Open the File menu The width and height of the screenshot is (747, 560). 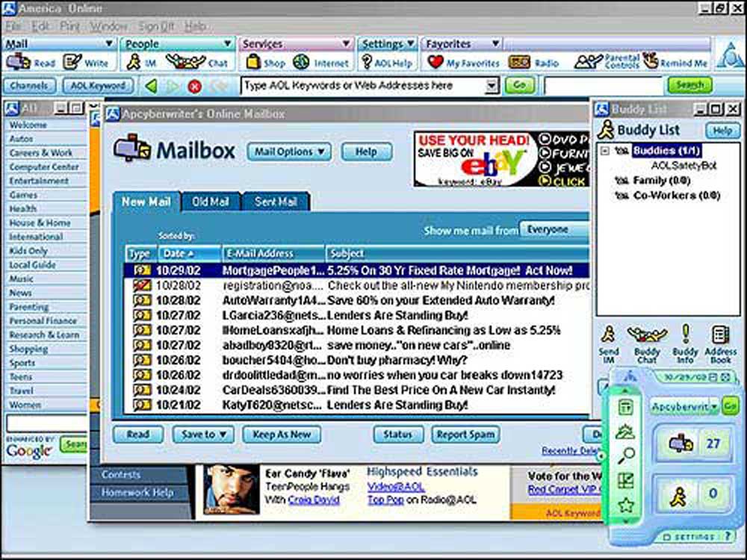(13, 26)
